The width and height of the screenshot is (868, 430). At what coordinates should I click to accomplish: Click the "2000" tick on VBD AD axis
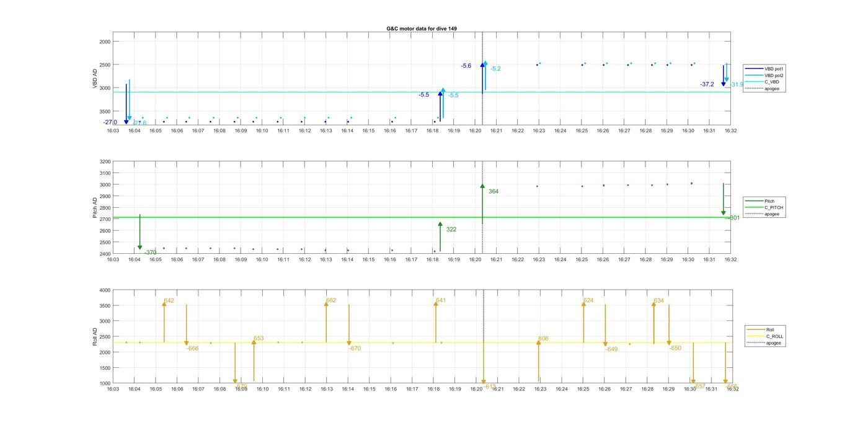tap(105, 42)
